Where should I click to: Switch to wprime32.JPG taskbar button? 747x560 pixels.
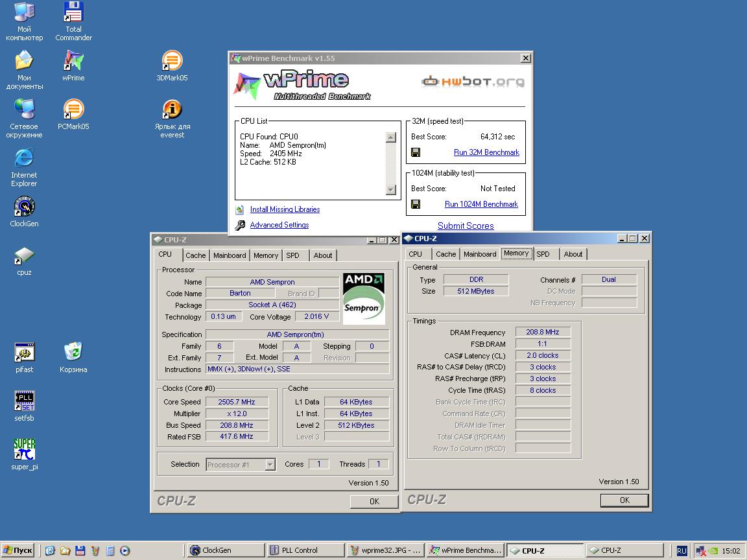(385, 550)
